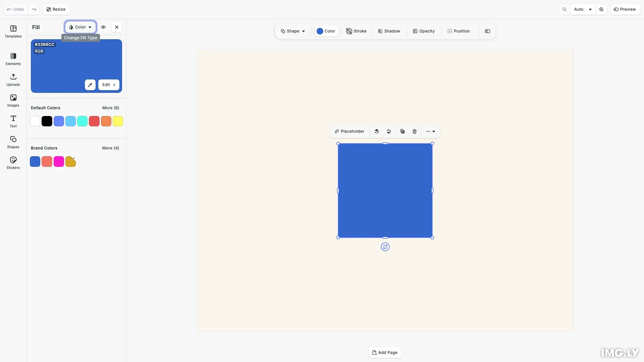This screenshot has width=644, height=362.
Task: Select the Elements sidebar icon
Action: [x=13, y=59]
